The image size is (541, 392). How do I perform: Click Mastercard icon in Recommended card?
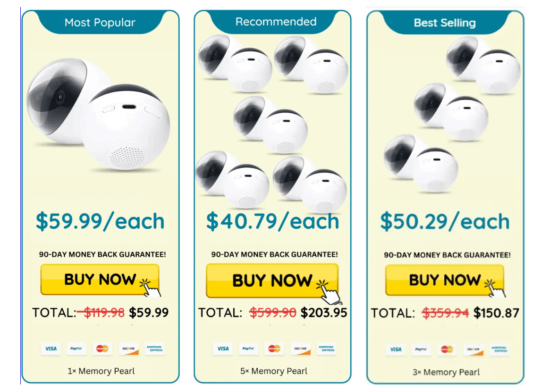(274, 349)
